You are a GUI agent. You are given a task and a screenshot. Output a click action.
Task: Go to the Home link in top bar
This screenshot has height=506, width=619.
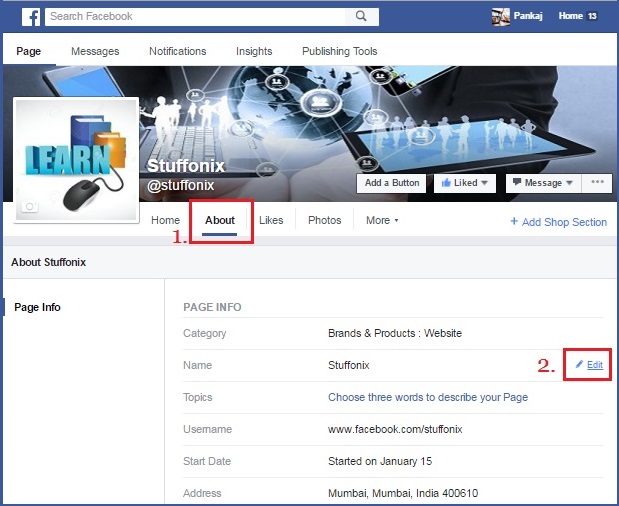[x=570, y=16]
